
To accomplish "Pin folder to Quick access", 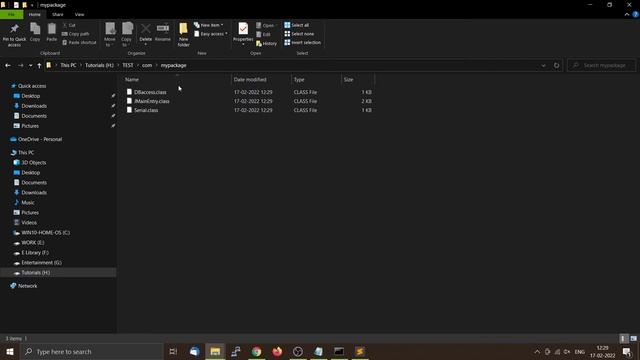I will 14,35.
